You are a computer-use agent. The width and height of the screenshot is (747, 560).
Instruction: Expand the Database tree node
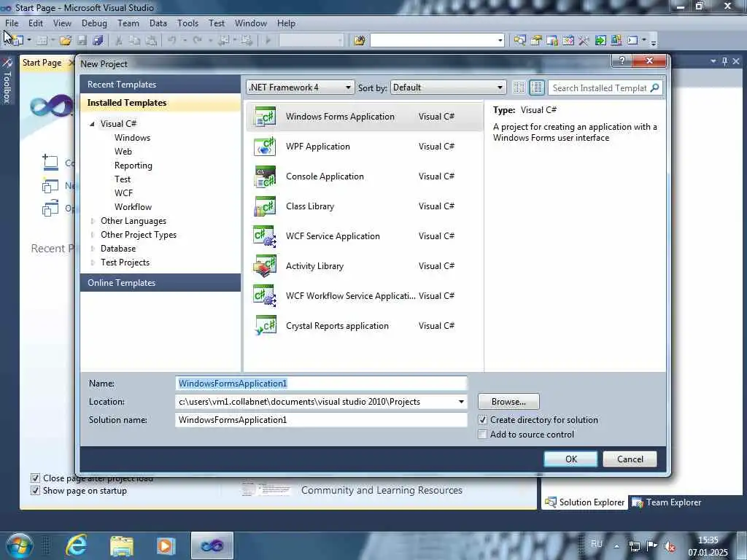point(93,249)
